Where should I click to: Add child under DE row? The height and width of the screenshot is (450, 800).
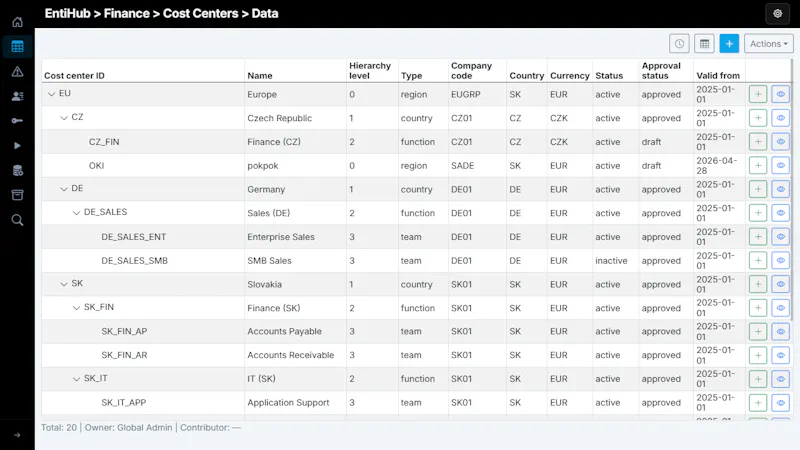click(758, 189)
